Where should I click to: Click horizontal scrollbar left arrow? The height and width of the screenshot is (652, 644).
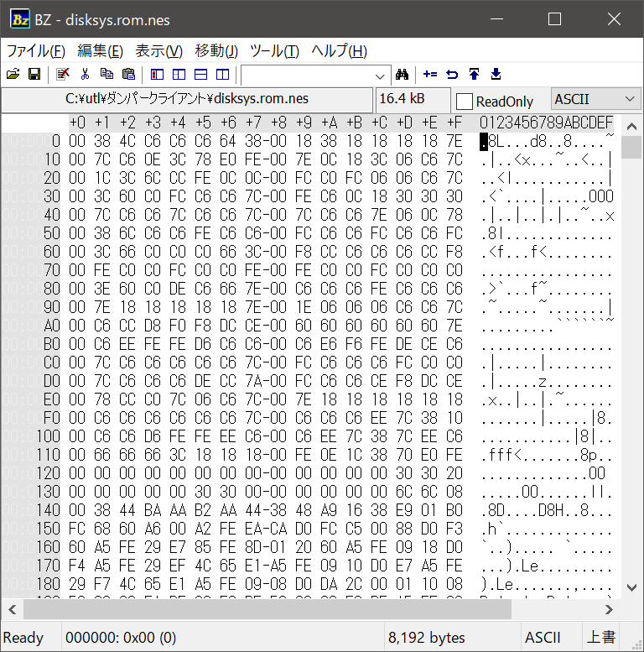pyautogui.click(x=13, y=609)
